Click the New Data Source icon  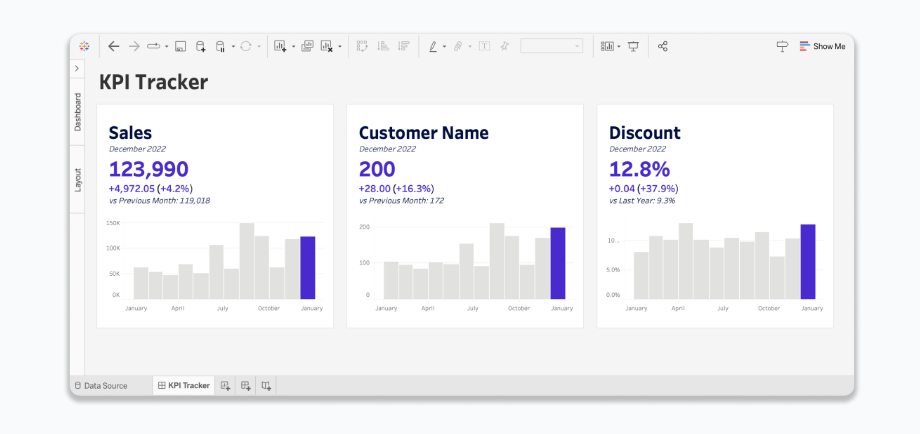[x=201, y=46]
